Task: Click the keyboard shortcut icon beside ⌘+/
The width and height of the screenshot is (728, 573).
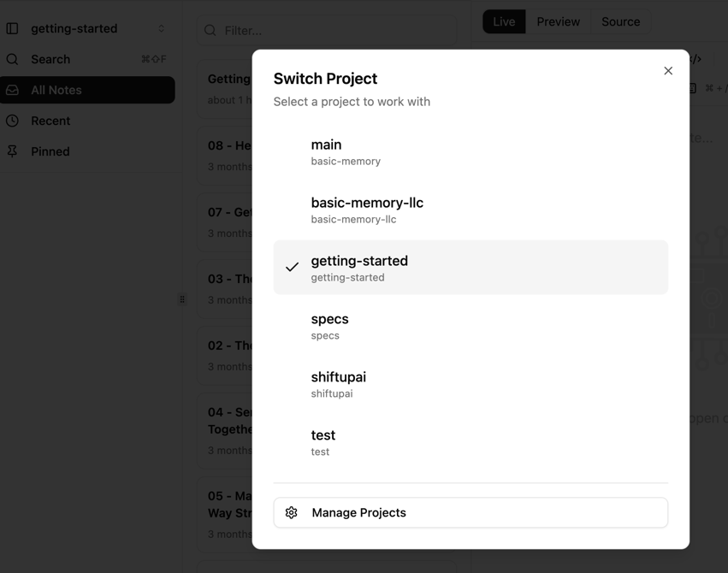Action: point(691,87)
